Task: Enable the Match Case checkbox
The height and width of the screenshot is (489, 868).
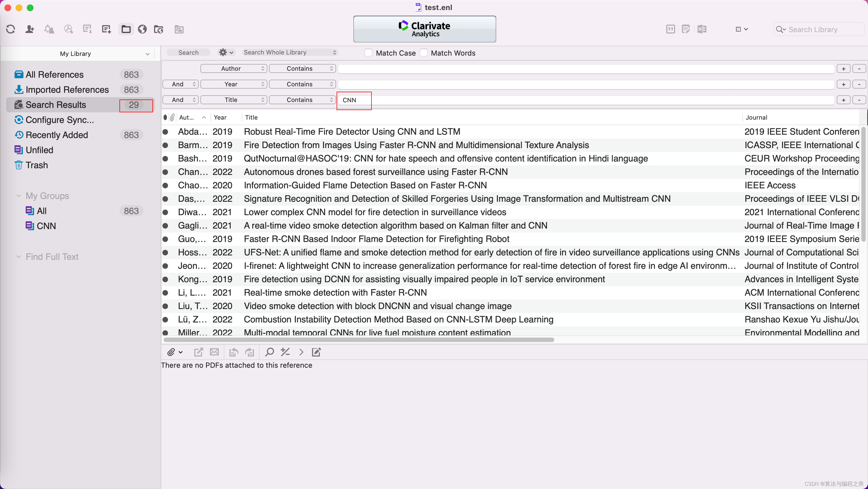Action: tap(369, 53)
